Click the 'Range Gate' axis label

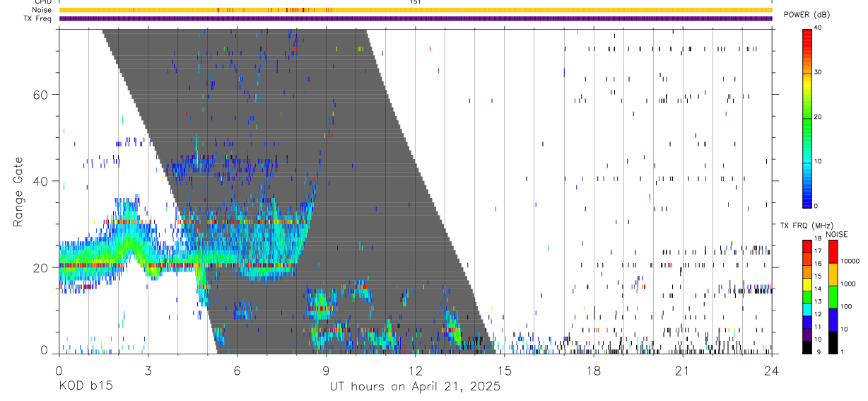point(19,191)
